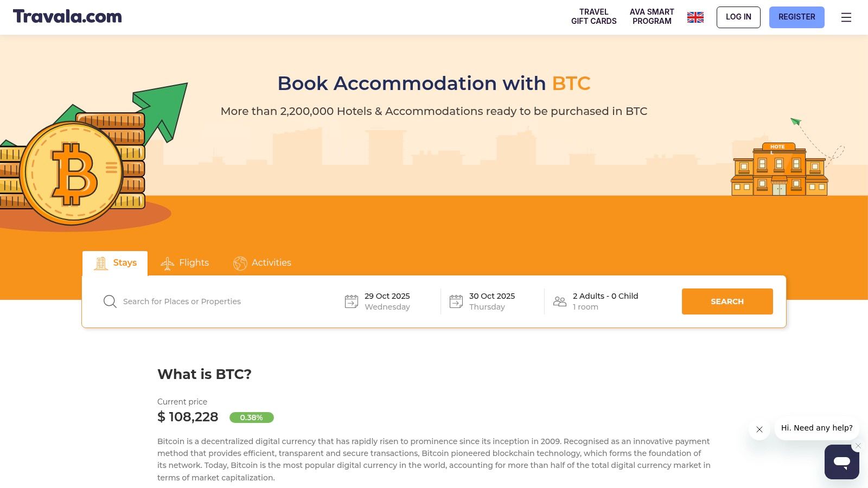This screenshot has height=488, width=868.
Task: Open the chat widget bubble
Action: pos(841,462)
